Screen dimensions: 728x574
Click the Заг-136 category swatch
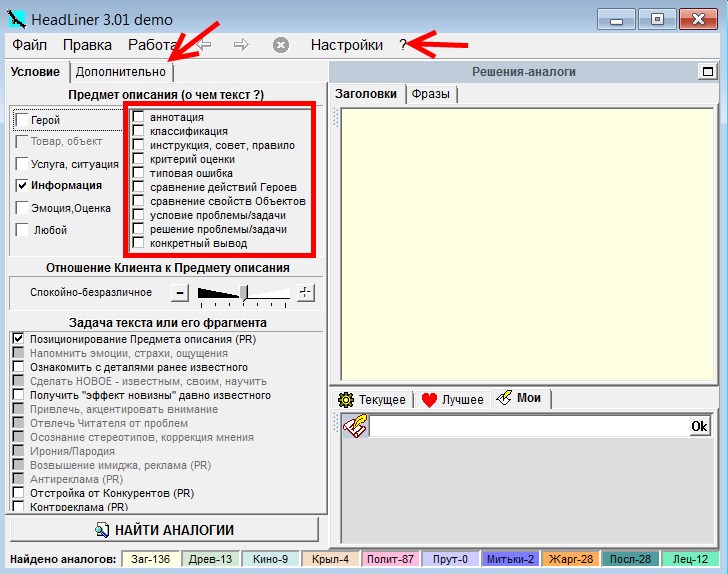(x=151, y=559)
